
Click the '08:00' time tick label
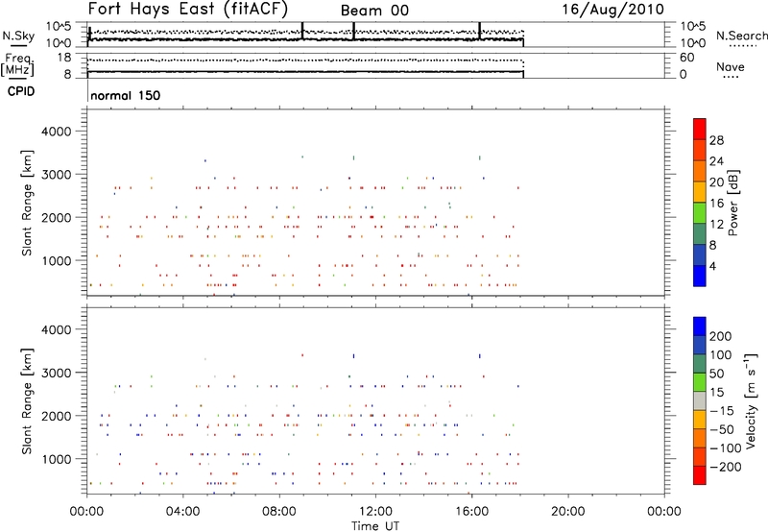(279, 512)
